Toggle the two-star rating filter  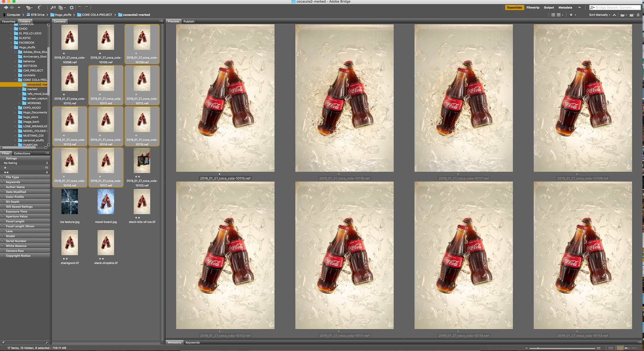25,172
